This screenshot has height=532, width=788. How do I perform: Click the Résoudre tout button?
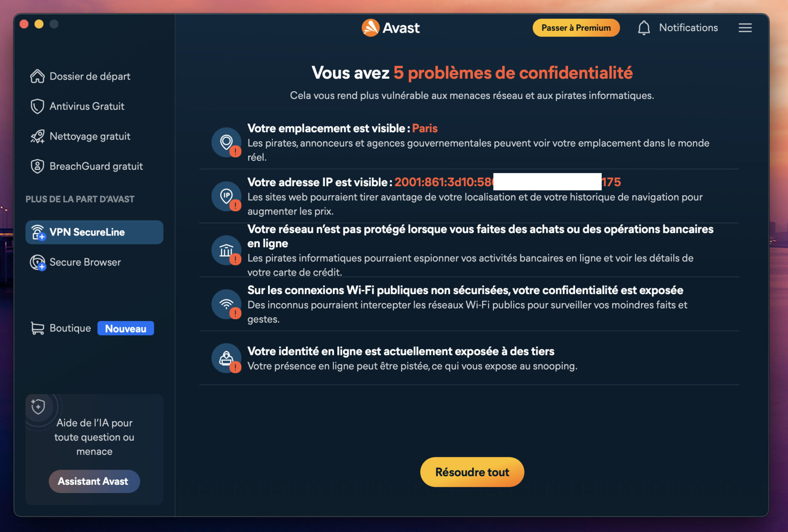coord(472,472)
